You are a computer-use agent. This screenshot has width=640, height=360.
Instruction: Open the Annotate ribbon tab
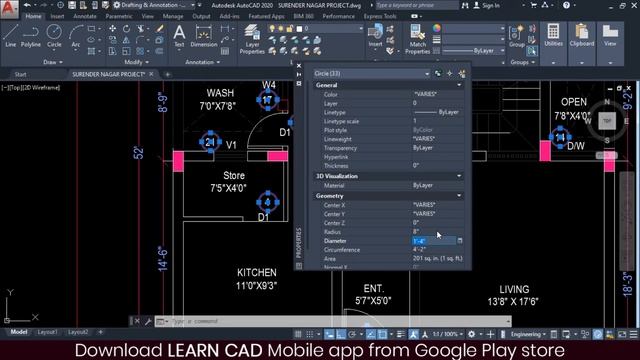tap(85, 16)
